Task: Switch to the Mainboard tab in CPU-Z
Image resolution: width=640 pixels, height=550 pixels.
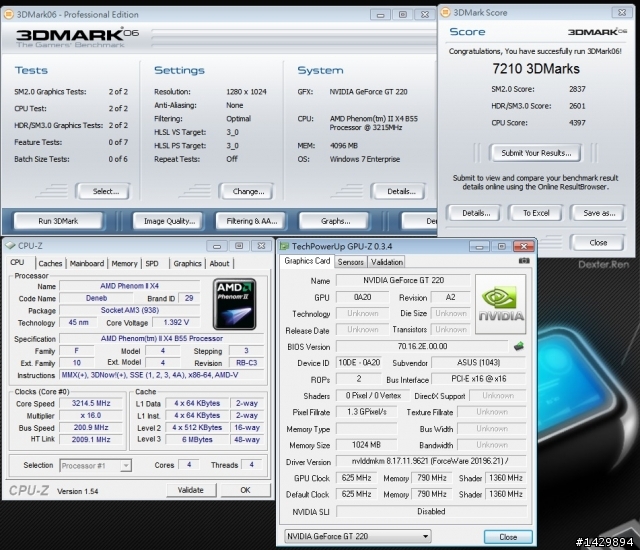Action: pos(87,264)
